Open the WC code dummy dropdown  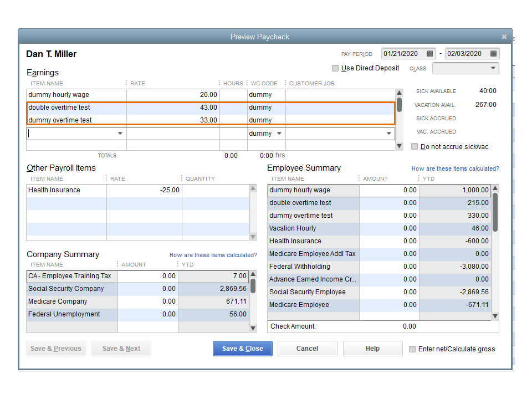coord(279,134)
